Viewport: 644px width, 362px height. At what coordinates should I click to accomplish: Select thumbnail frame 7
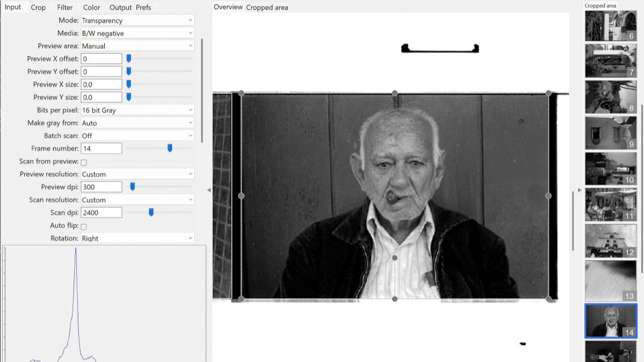(610, 60)
